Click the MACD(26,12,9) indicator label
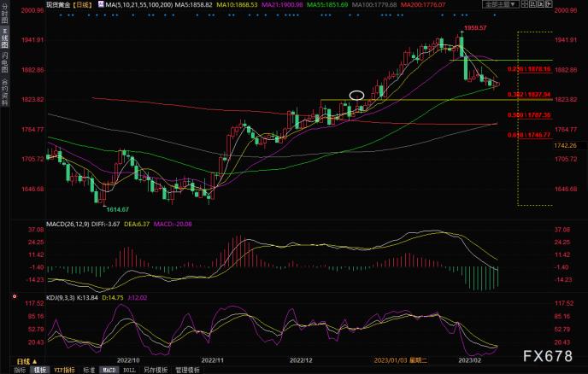The height and width of the screenshot is (374, 588). [68, 224]
